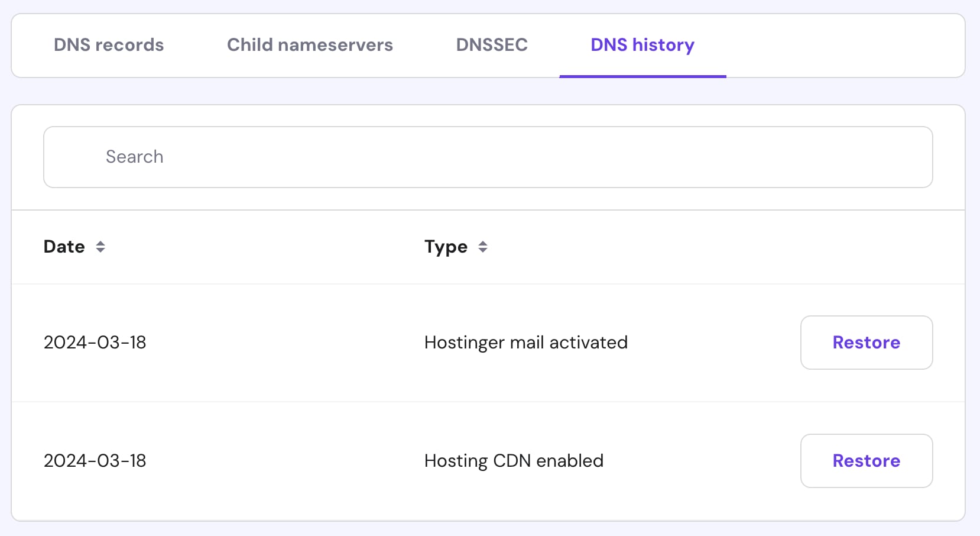Focus the Search input field
The width and height of the screenshot is (980, 536).
click(488, 157)
